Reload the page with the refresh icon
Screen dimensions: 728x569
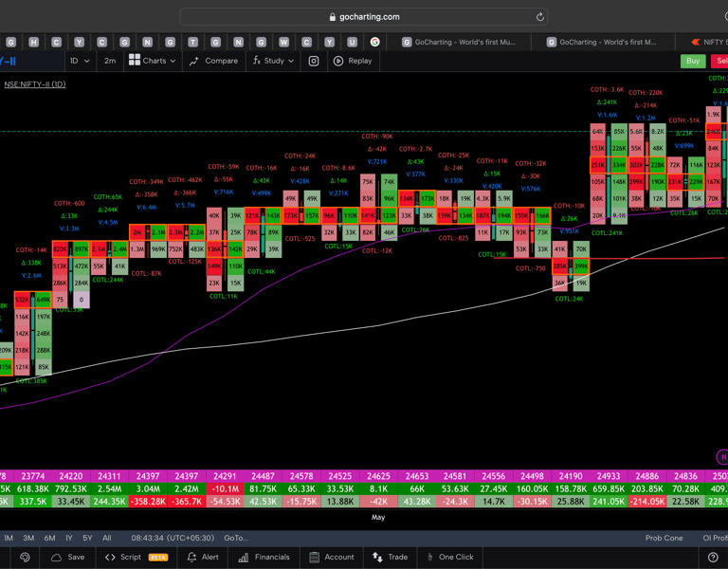click(x=540, y=17)
